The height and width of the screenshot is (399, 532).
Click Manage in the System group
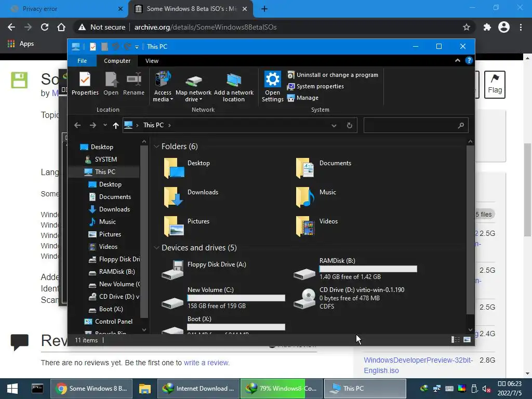pos(303,98)
